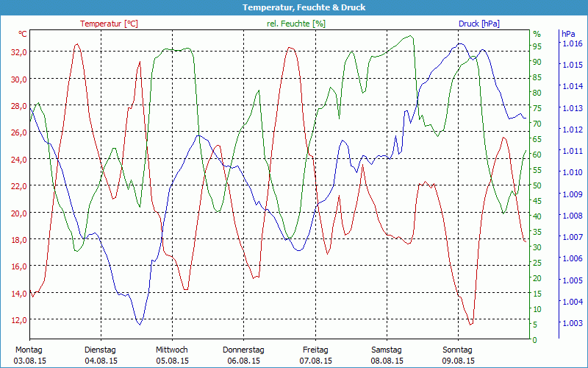Click the '°C' unit label on left axis
Viewport: 588px width, 368px height.
click(x=23, y=34)
